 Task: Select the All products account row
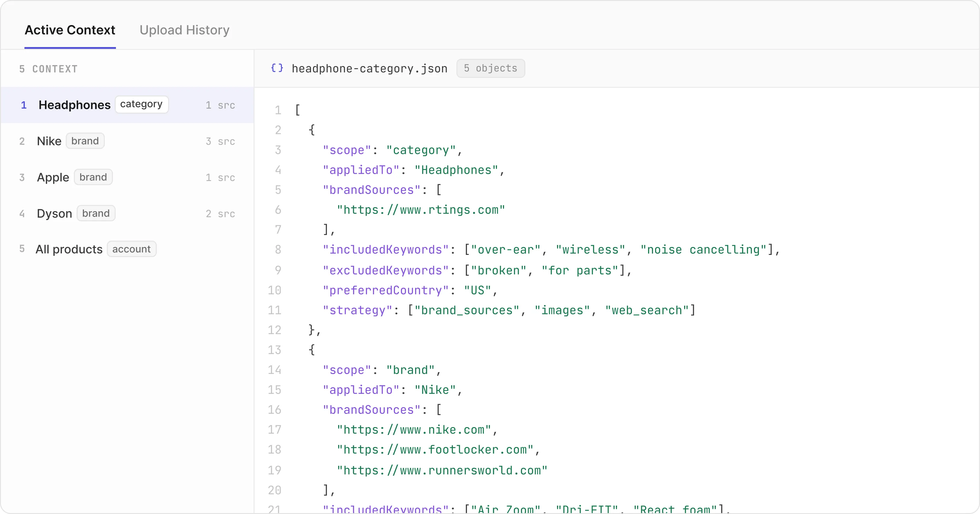[127, 249]
